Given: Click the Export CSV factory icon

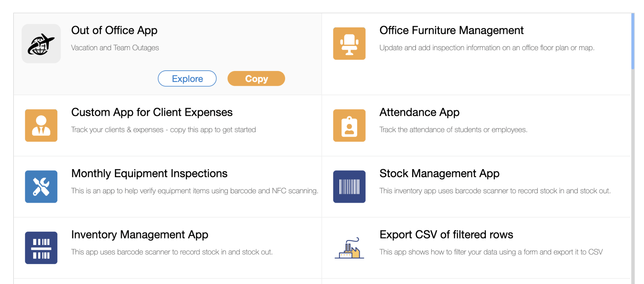Looking at the screenshot, I should click(349, 249).
